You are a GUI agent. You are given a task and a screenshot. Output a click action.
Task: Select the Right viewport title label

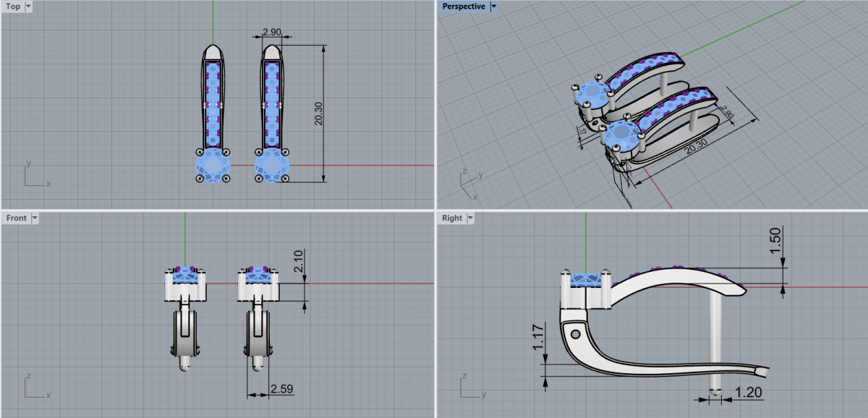(451, 218)
